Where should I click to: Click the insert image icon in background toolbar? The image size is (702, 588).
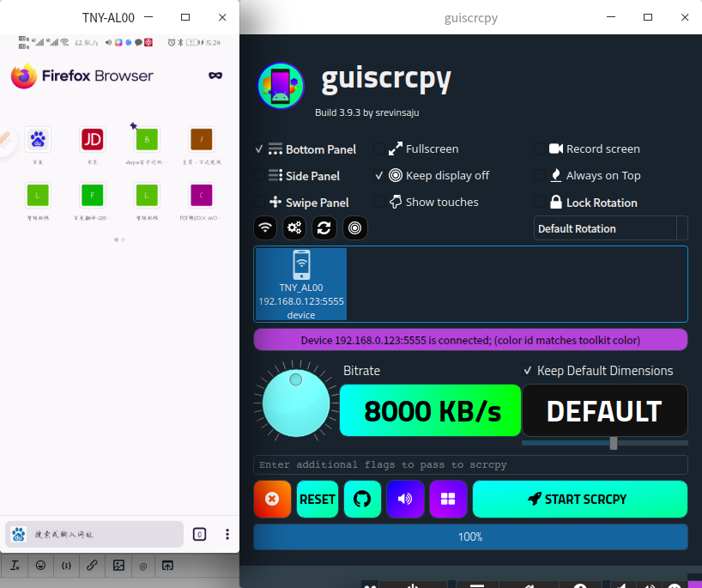point(118,566)
